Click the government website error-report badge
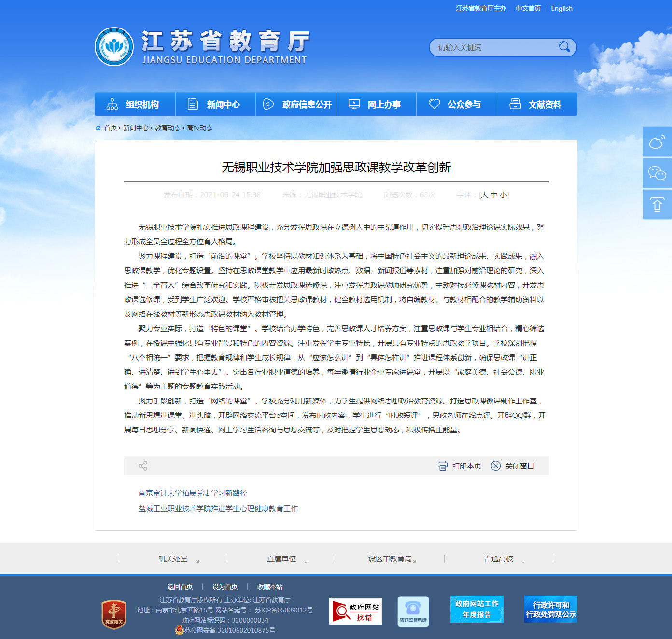 (x=356, y=611)
